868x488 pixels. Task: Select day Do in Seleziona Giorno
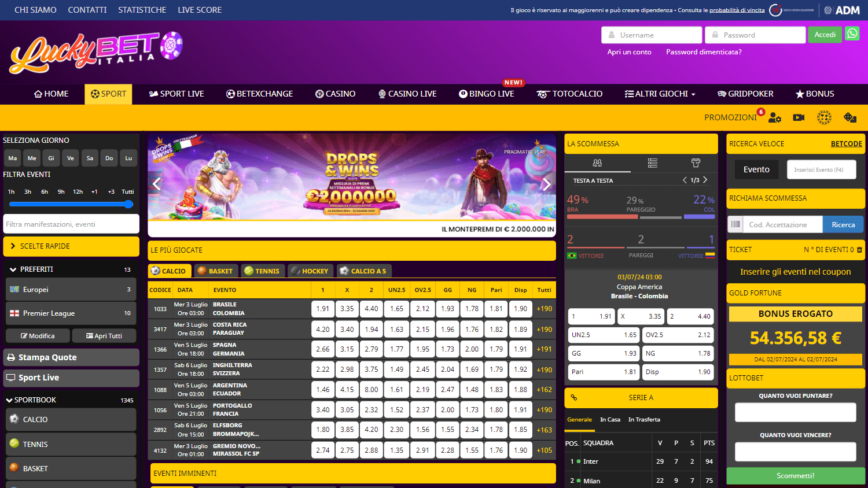109,158
